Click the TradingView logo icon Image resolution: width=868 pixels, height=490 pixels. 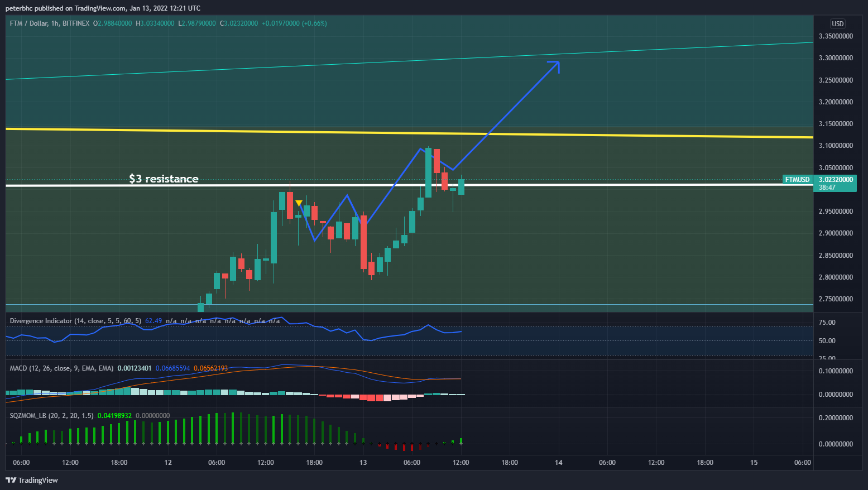[11, 480]
